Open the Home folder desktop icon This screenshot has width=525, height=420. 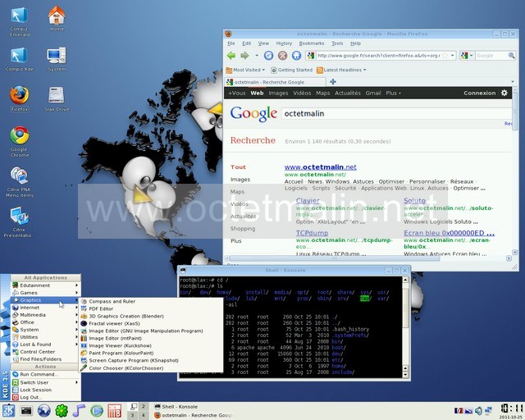pos(57,18)
